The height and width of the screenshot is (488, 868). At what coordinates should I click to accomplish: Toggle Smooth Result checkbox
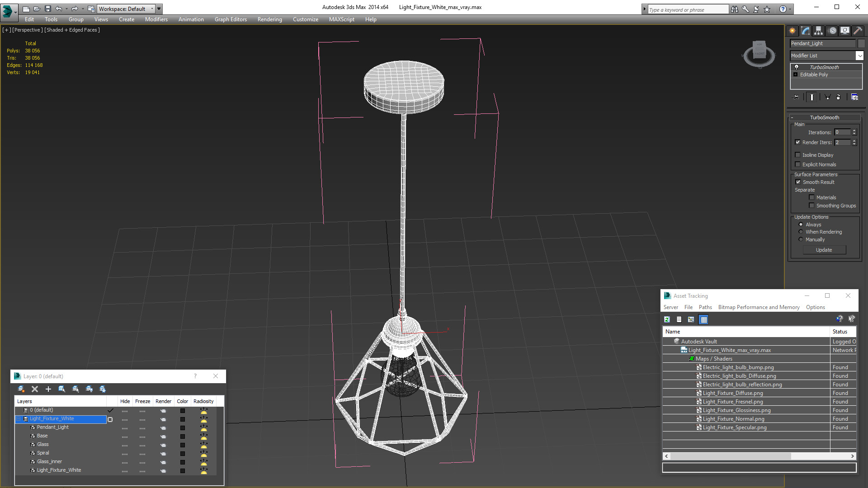[x=798, y=182]
